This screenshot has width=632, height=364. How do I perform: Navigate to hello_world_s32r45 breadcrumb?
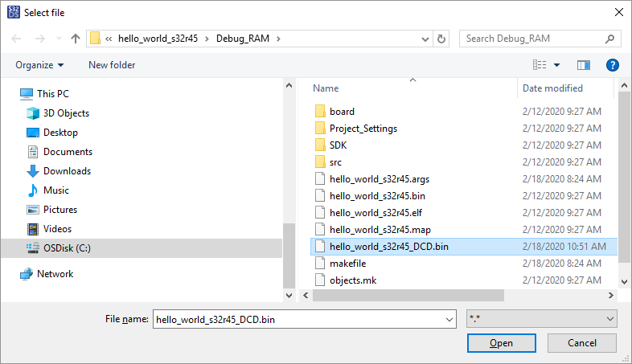coord(158,39)
